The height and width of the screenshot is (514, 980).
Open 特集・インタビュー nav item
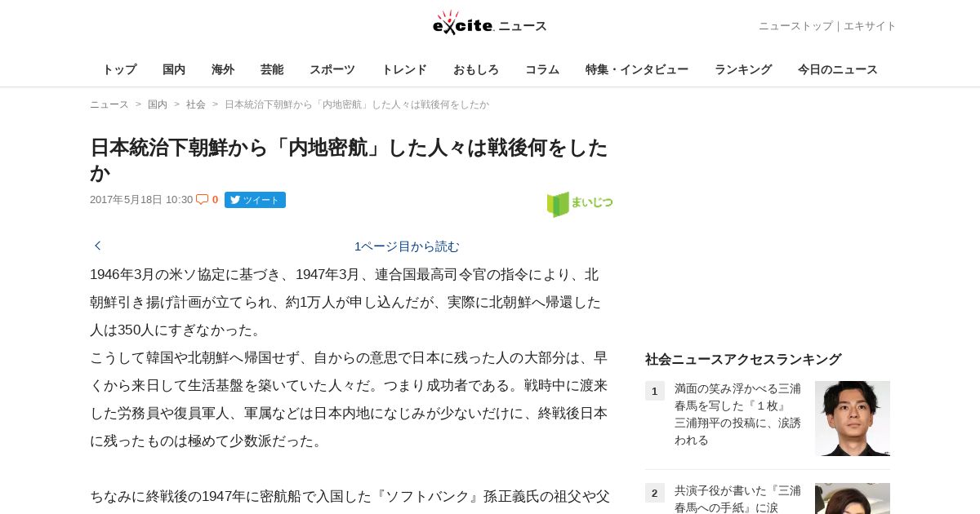pos(637,69)
